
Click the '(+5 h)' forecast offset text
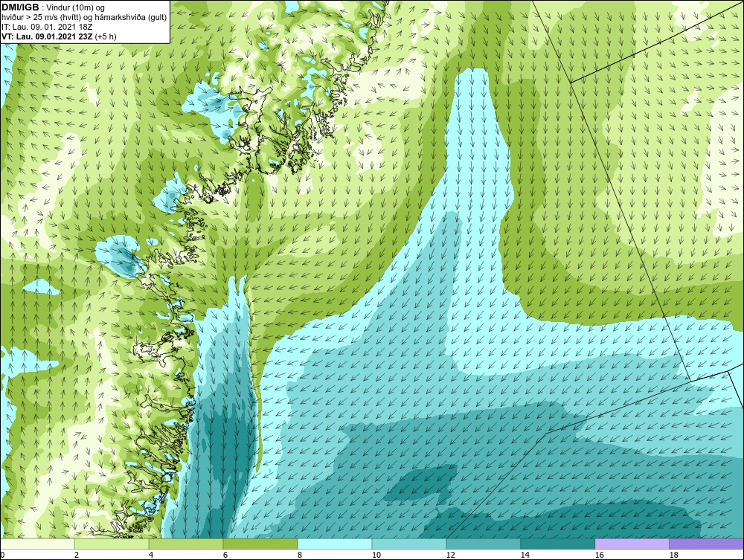pyautogui.click(x=106, y=36)
